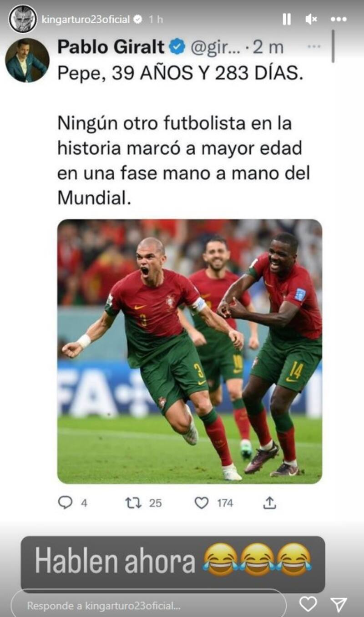Image resolution: width=364 pixels, height=617 pixels.
Task: Open the tweet's three-dot options
Action: [x=314, y=47]
